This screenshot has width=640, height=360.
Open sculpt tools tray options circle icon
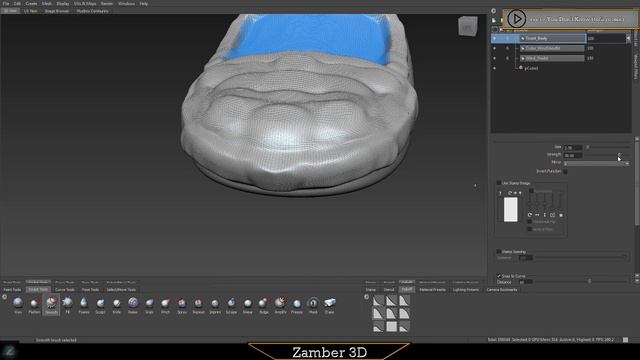click(4, 297)
